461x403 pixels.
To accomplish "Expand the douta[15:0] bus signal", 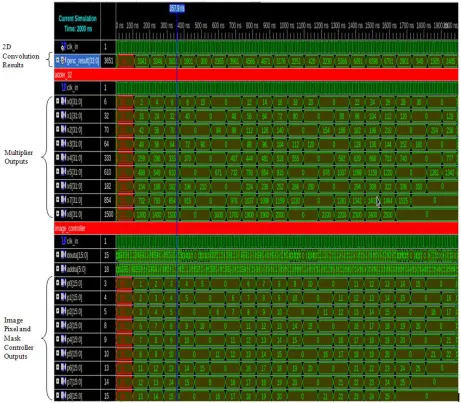I will [58, 254].
